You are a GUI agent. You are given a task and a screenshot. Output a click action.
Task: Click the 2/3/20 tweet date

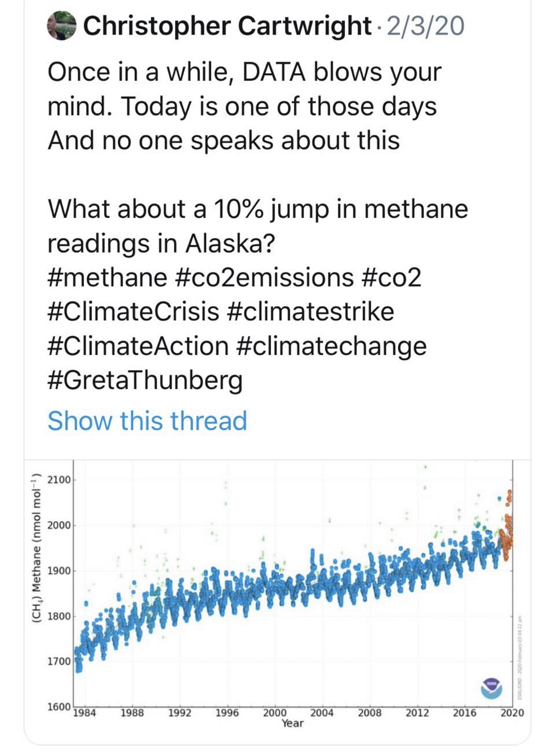point(425,26)
